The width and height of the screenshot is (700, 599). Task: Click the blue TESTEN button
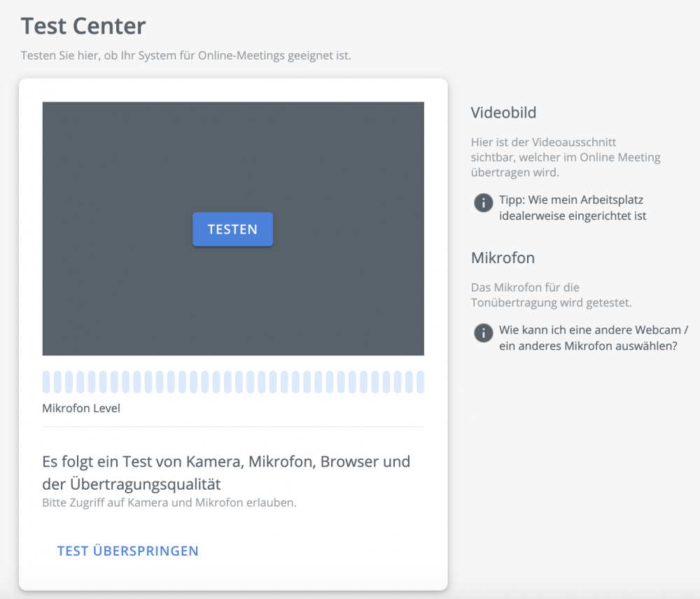click(x=232, y=229)
